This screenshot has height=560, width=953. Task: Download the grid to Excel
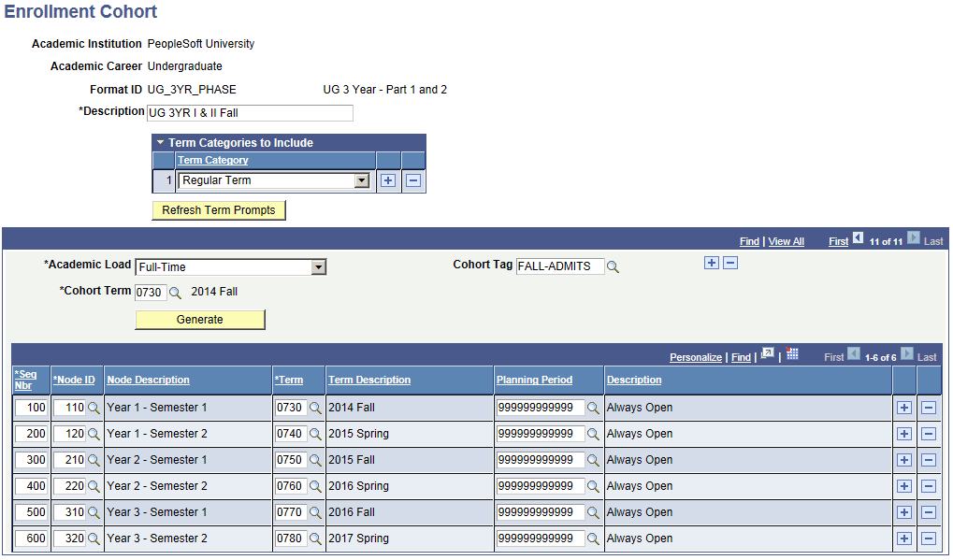pyautogui.click(x=791, y=357)
